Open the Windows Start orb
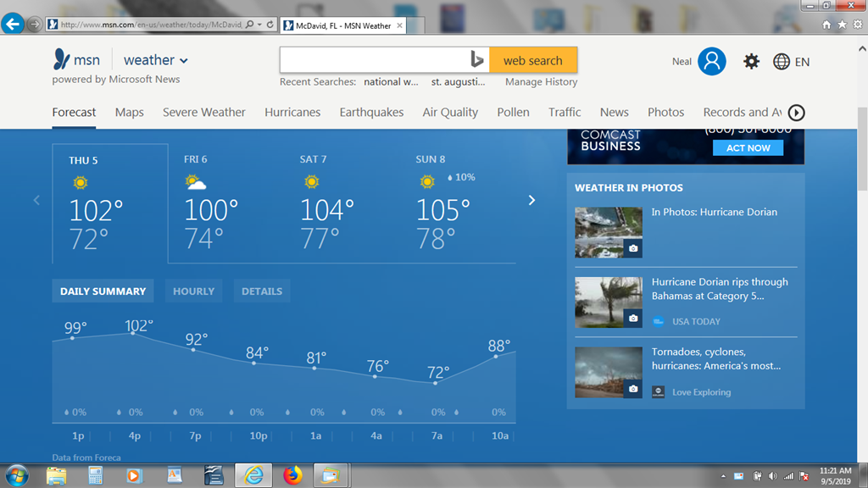This screenshot has height=488, width=868. pyautogui.click(x=17, y=475)
